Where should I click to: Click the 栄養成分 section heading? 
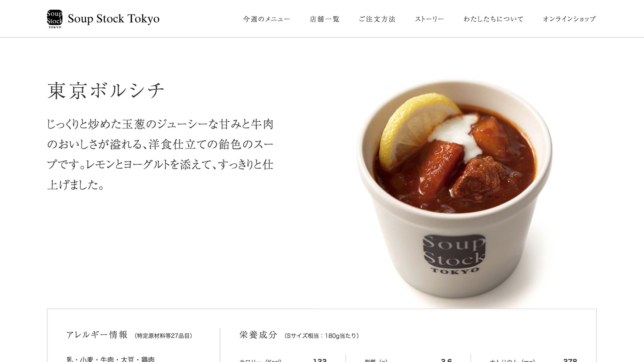tap(258, 335)
